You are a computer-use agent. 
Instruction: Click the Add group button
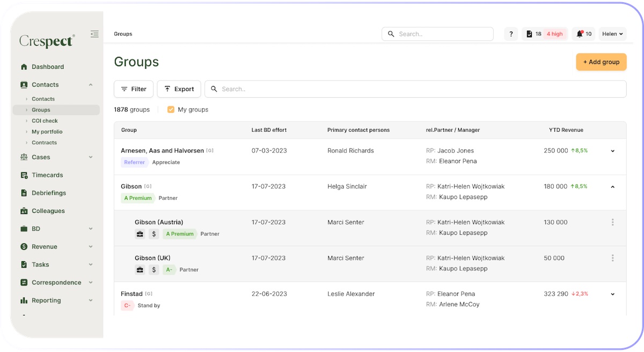point(601,62)
